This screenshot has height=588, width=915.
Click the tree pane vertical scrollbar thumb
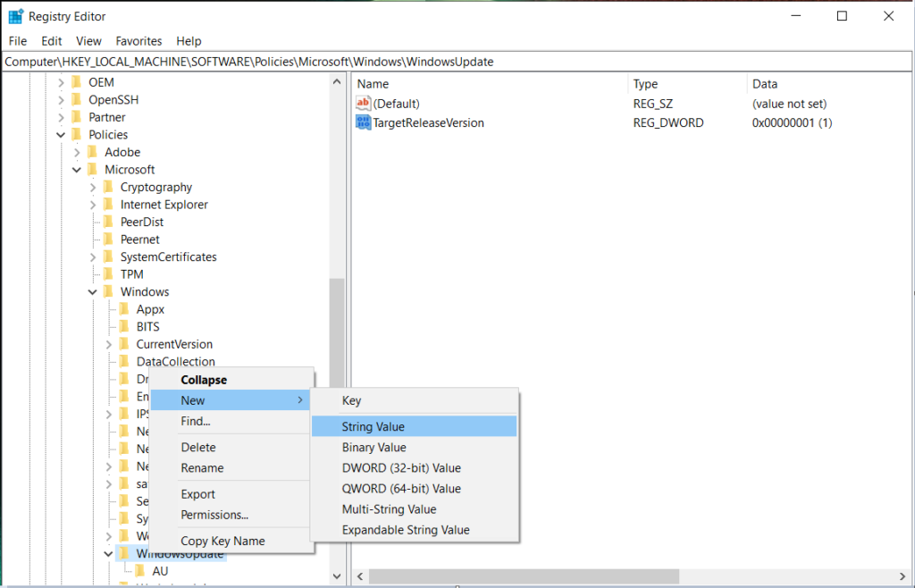click(x=336, y=402)
